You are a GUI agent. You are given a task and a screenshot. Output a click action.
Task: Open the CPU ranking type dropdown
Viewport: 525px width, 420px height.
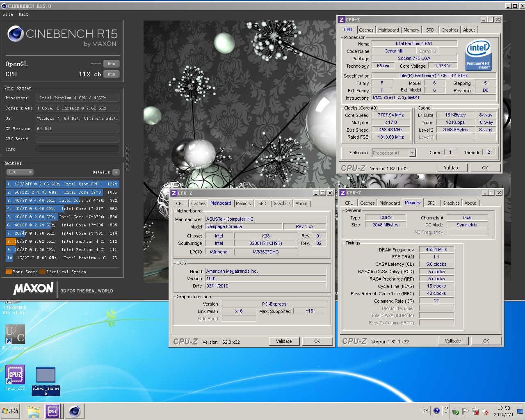[x=19, y=172]
